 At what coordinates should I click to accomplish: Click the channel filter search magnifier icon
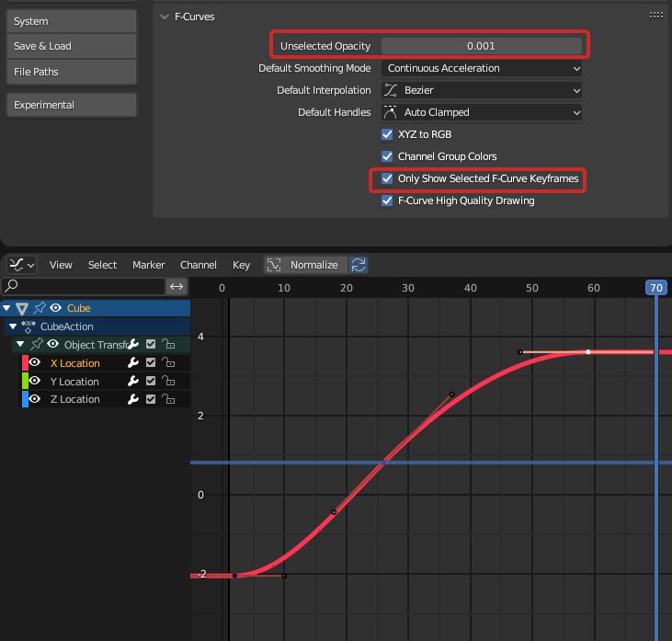pos(12,286)
